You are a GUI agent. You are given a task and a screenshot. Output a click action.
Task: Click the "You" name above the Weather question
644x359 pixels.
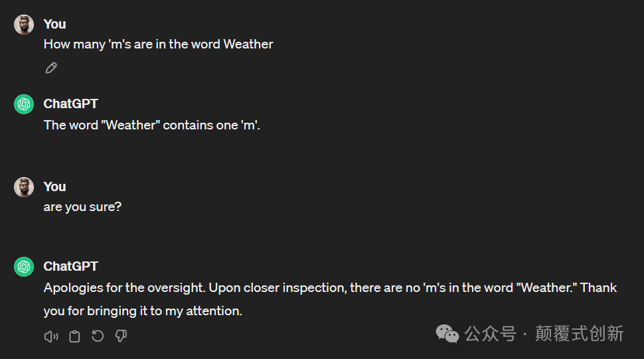tap(54, 24)
